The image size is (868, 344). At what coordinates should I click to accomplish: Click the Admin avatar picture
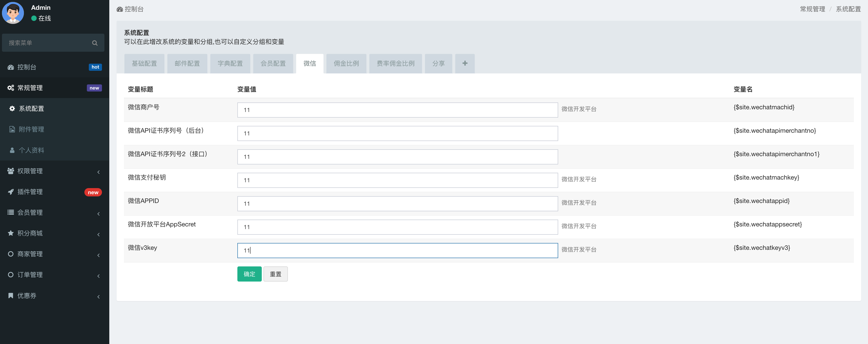click(13, 13)
